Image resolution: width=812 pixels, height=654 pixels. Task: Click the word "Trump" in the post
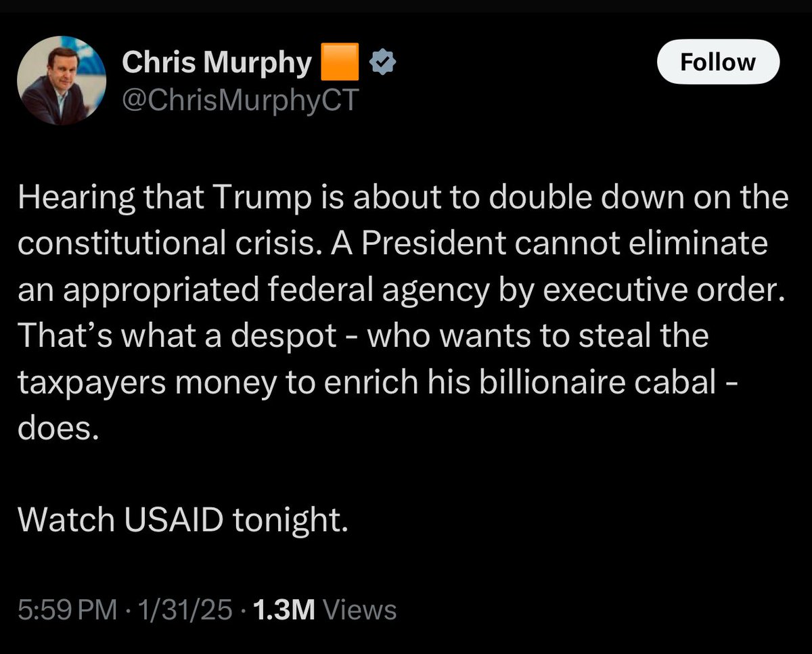(255, 197)
